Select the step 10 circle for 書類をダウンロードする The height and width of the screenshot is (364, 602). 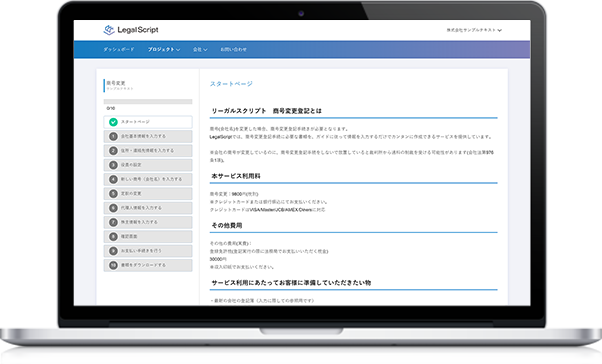113,265
